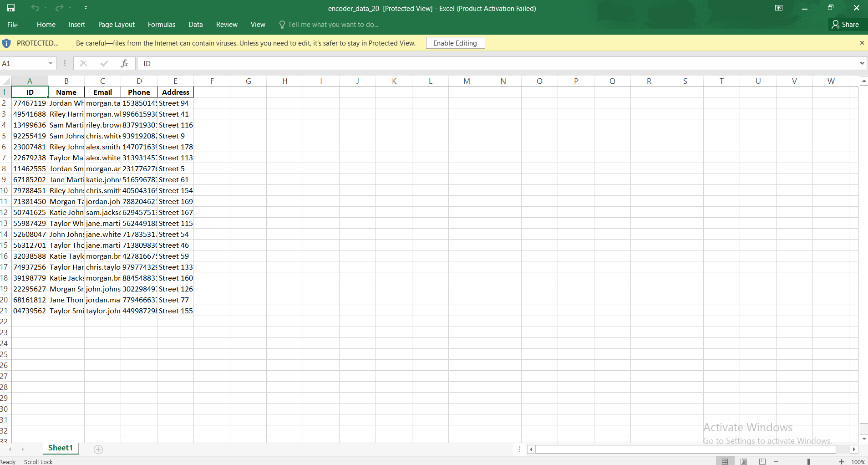The height and width of the screenshot is (465, 868).
Task: Switch to Page Break Preview icon
Action: tap(762, 461)
